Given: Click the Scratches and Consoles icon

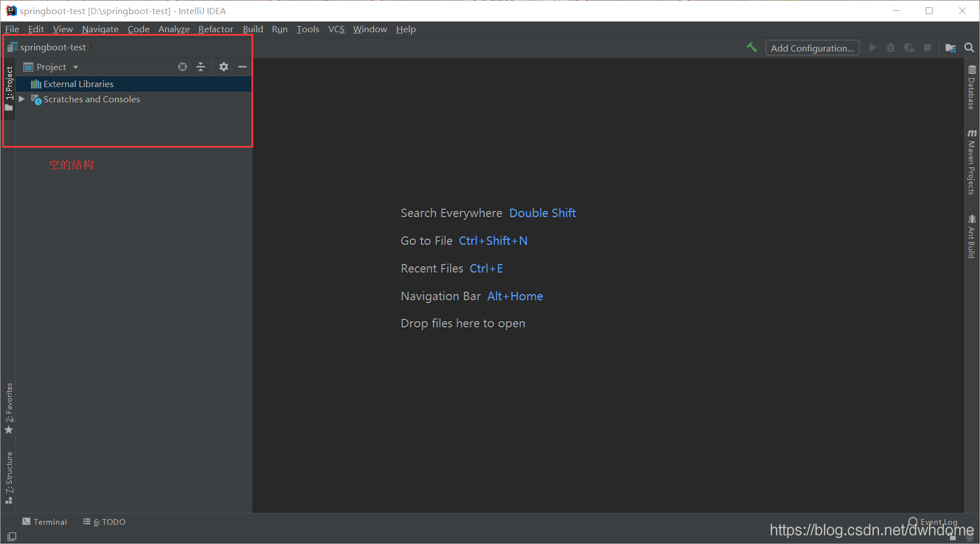Looking at the screenshot, I should 36,100.
